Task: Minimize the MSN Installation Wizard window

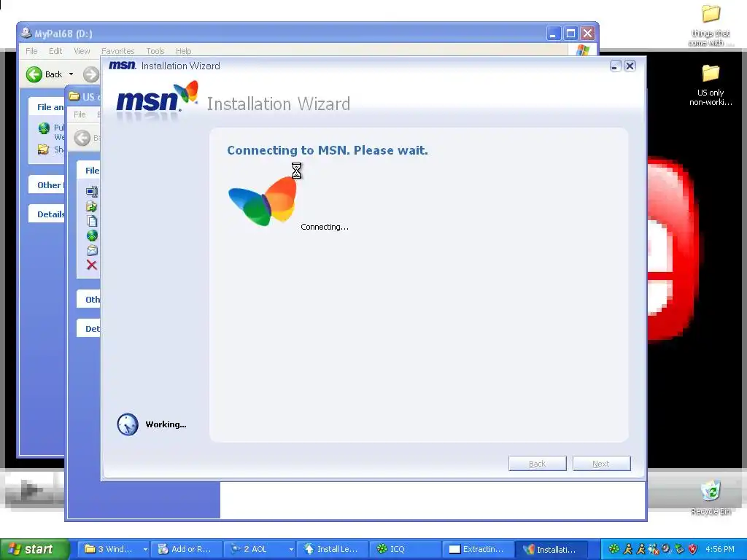Action: tap(615, 66)
